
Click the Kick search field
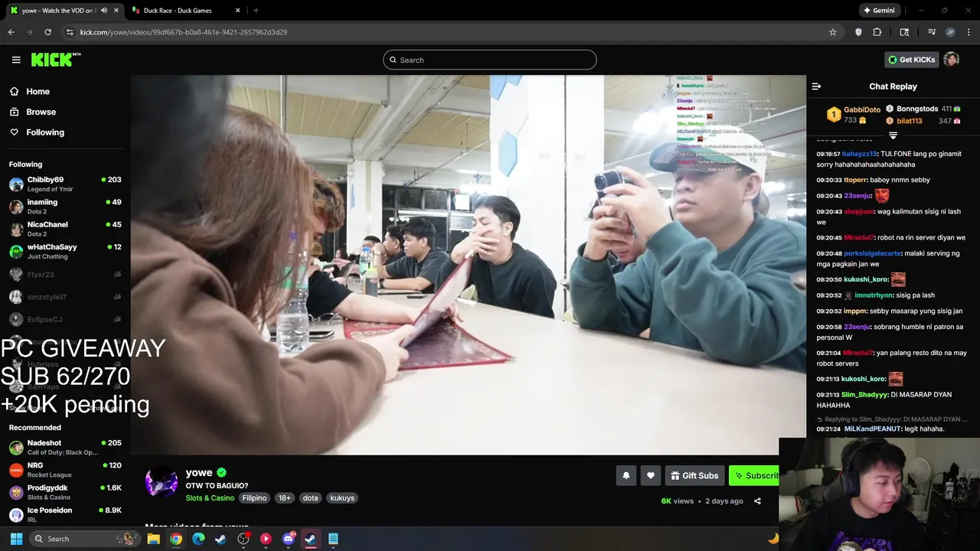490,60
